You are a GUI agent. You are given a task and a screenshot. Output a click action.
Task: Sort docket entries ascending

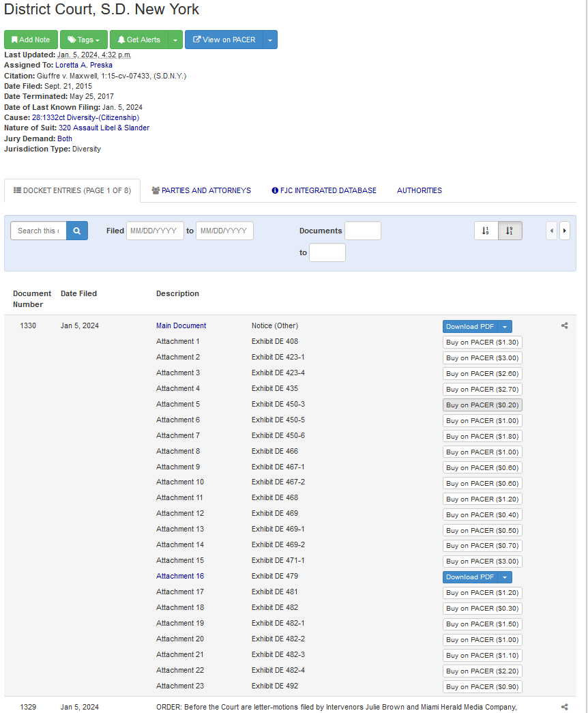coord(486,231)
